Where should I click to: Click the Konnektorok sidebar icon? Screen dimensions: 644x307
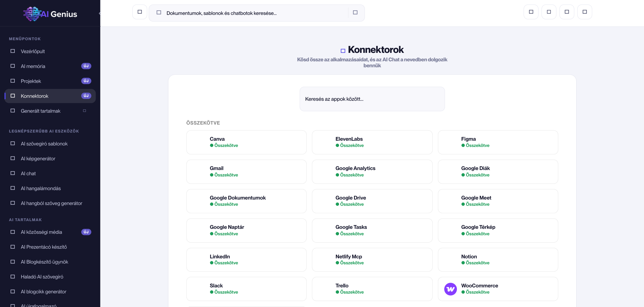[x=13, y=96]
